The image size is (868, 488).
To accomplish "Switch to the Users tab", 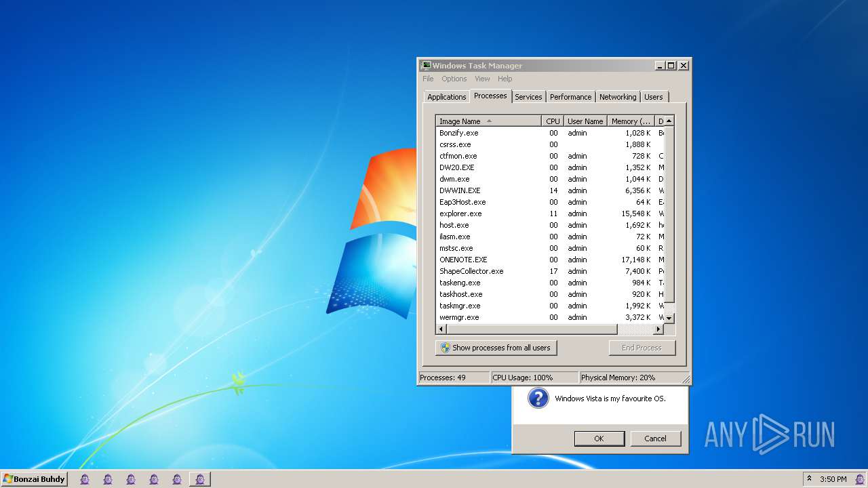I will pyautogui.click(x=654, y=97).
